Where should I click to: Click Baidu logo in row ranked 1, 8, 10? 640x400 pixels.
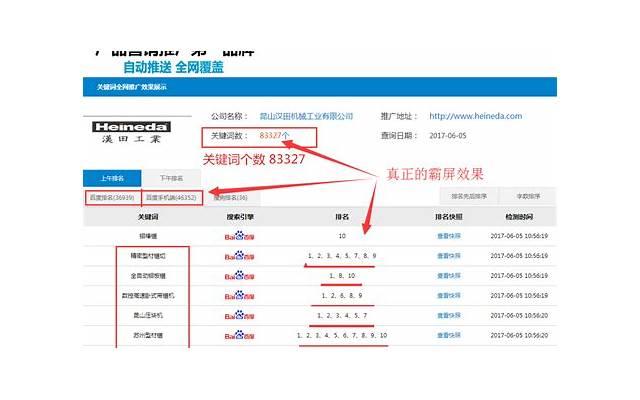[239, 276]
